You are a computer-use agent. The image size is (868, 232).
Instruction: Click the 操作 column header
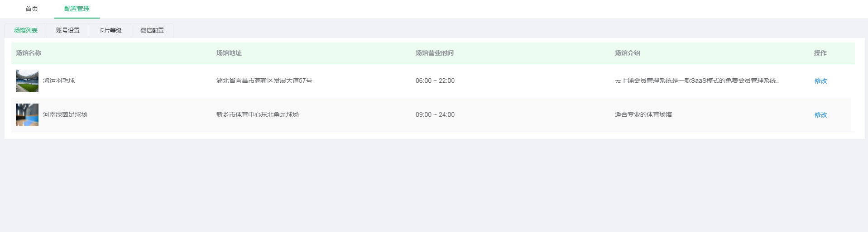coord(820,53)
